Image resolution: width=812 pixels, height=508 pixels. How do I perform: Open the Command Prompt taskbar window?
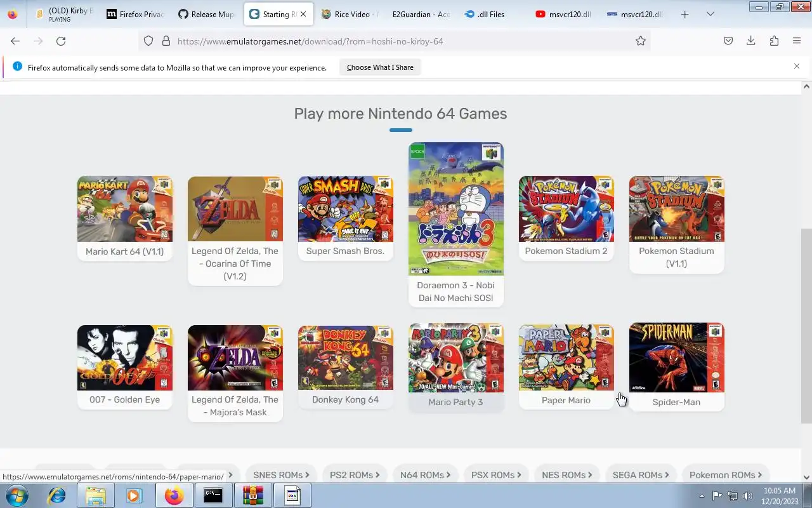coord(213,495)
